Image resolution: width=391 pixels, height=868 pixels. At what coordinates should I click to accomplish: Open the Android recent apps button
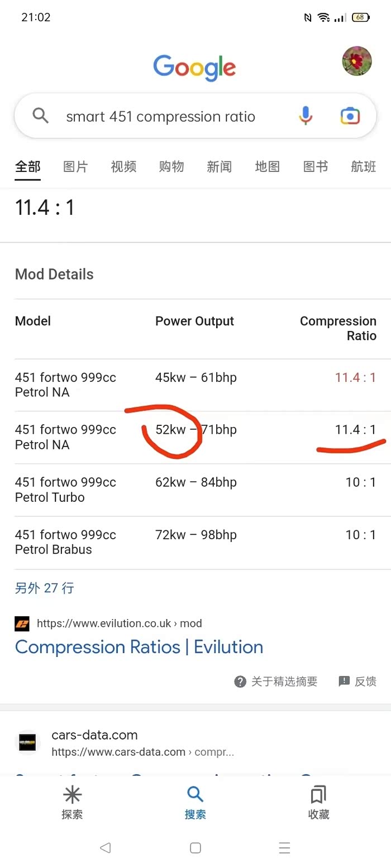click(284, 848)
